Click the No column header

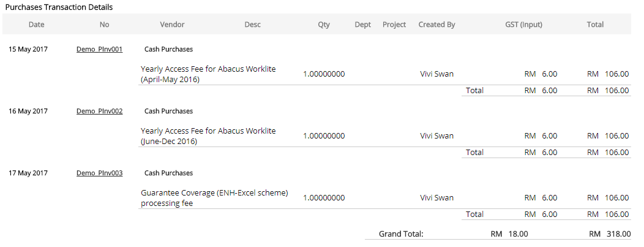[104, 25]
